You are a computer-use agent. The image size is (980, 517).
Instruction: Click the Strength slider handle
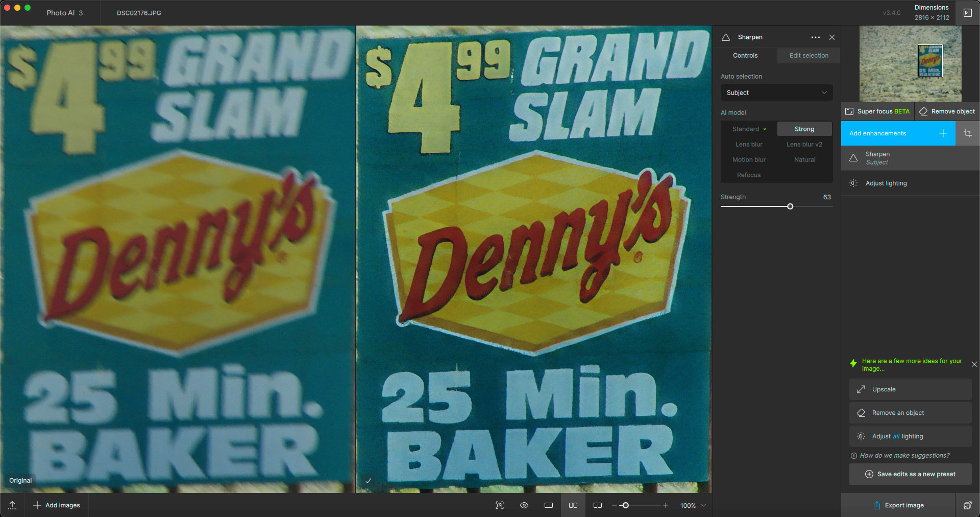tap(790, 206)
